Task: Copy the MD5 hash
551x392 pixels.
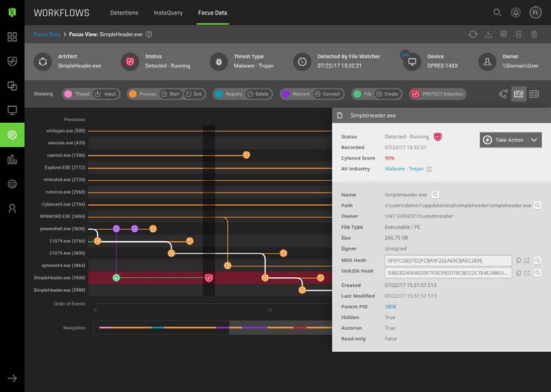Action: (x=519, y=260)
